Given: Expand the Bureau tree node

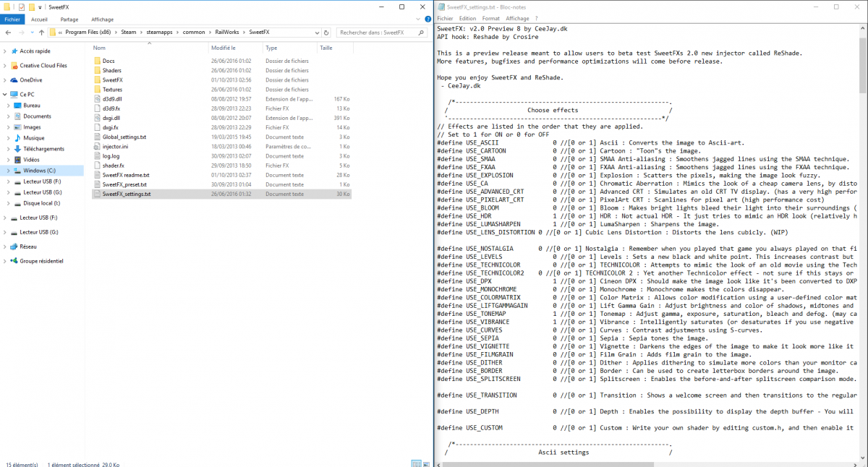Looking at the screenshot, I should pyautogui.click(x=9, y=105).
